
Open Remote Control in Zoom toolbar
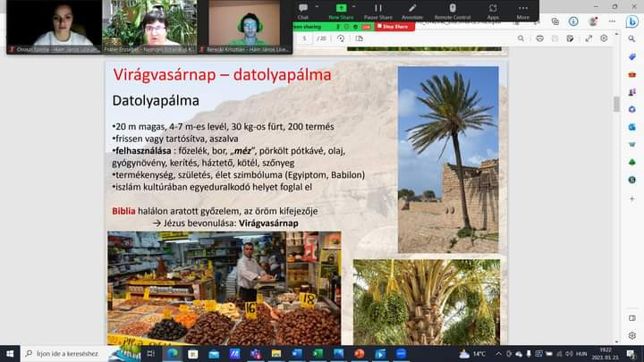point(453,10)
